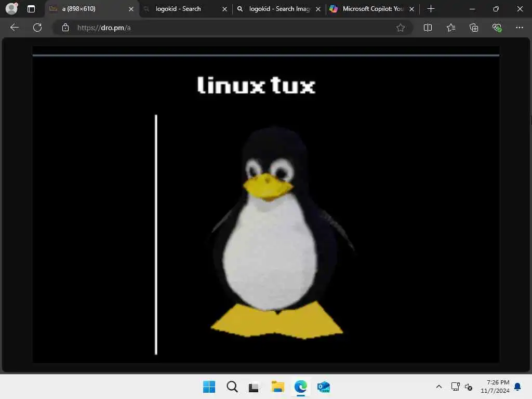Open Windows taskbar search
Screen dimensions: 532x399
tap(232, 387)
